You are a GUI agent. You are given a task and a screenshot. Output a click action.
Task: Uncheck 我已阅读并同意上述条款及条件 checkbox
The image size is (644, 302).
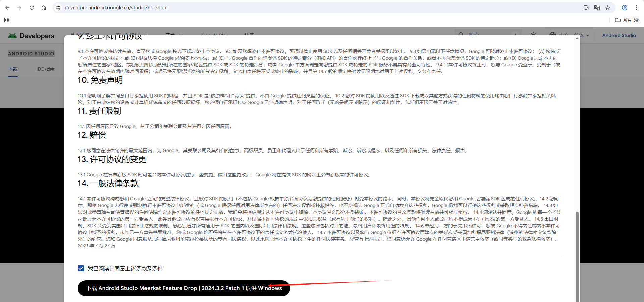pos(81,268)
